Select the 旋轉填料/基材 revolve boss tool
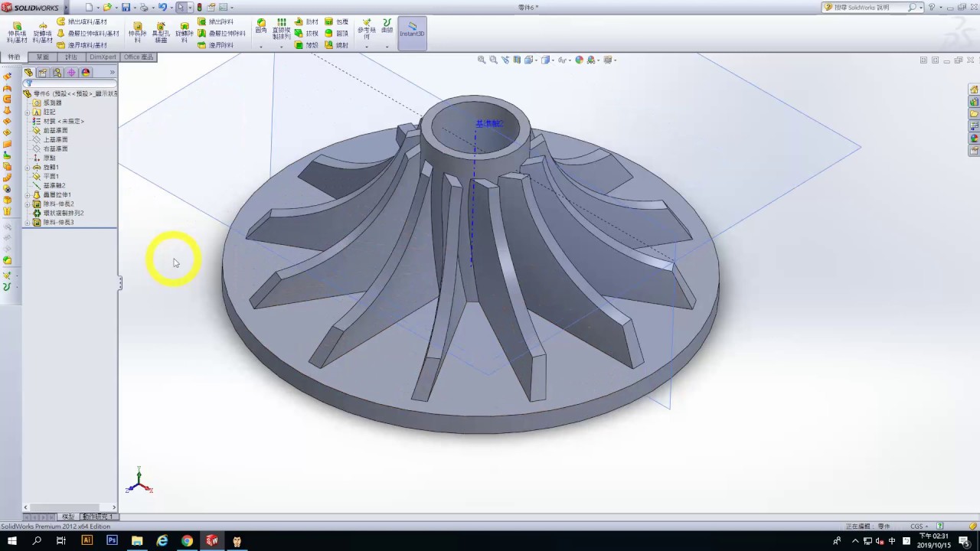This screenshot has height=551, width=980. pos(42,33)
